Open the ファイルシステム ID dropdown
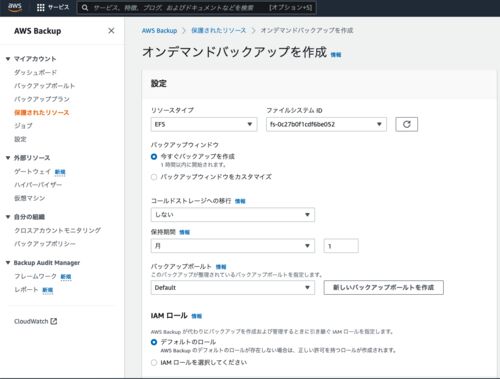The height and width of the screenshot is (379, 500). (x=326, y=124)
